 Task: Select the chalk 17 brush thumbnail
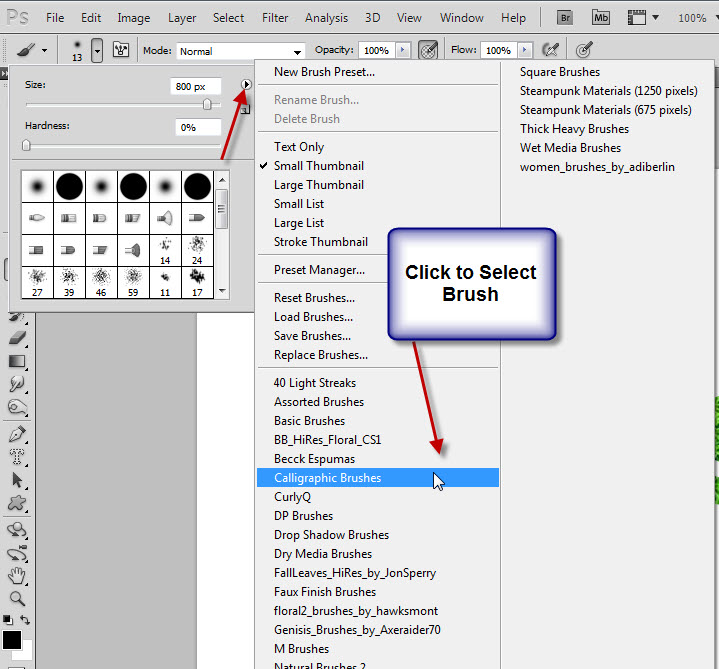tap(197, 282)
